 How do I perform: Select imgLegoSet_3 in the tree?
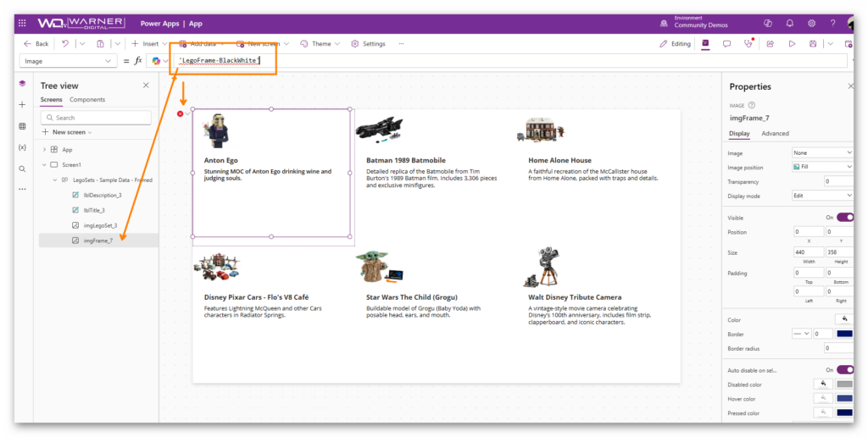coord(98,225)
